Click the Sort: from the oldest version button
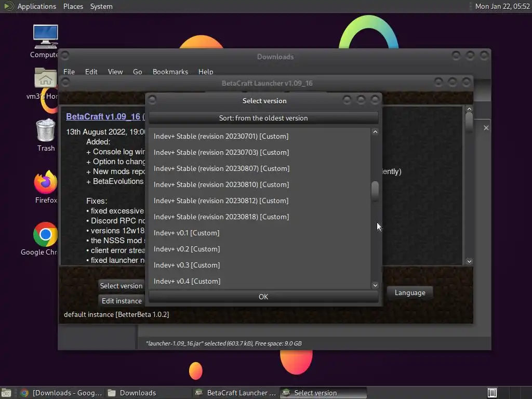The image size is (532, 399). pos(263,118)
